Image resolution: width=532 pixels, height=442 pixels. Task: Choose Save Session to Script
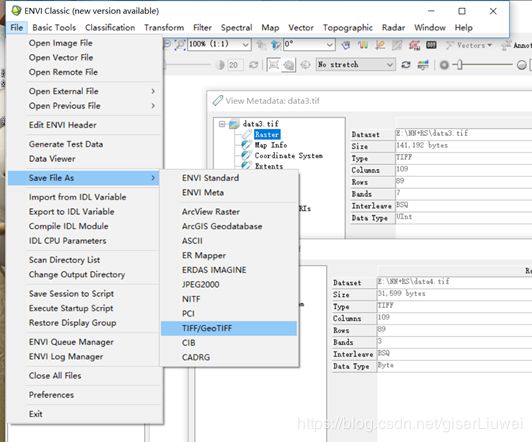coord(84,293)
